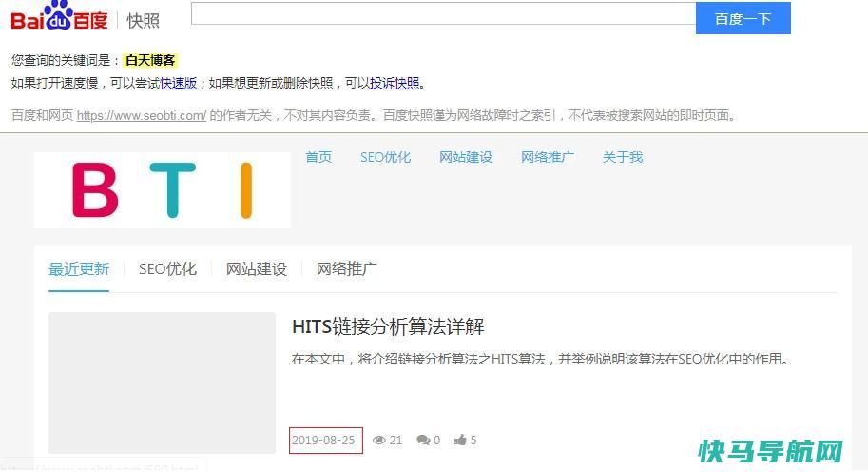The height and width of the screenshot is (472, 868).
Task: Click the BTI site logo
Action: point(163,190)
